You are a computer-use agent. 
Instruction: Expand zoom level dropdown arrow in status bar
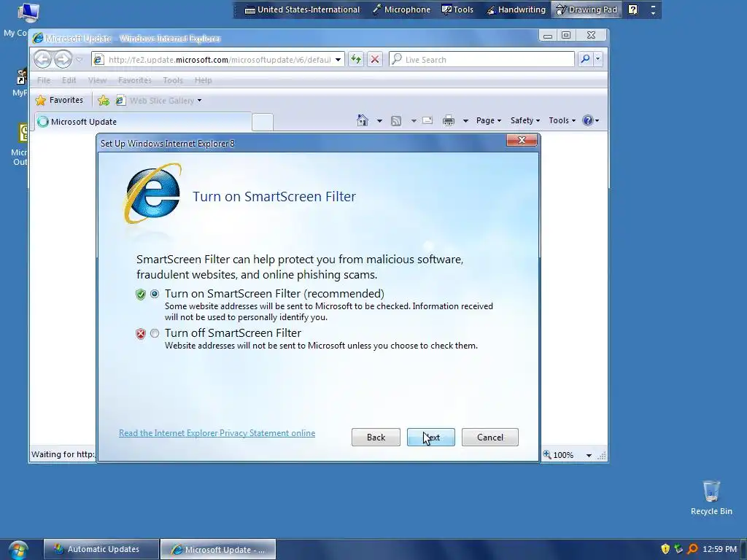tap(589, 455)
